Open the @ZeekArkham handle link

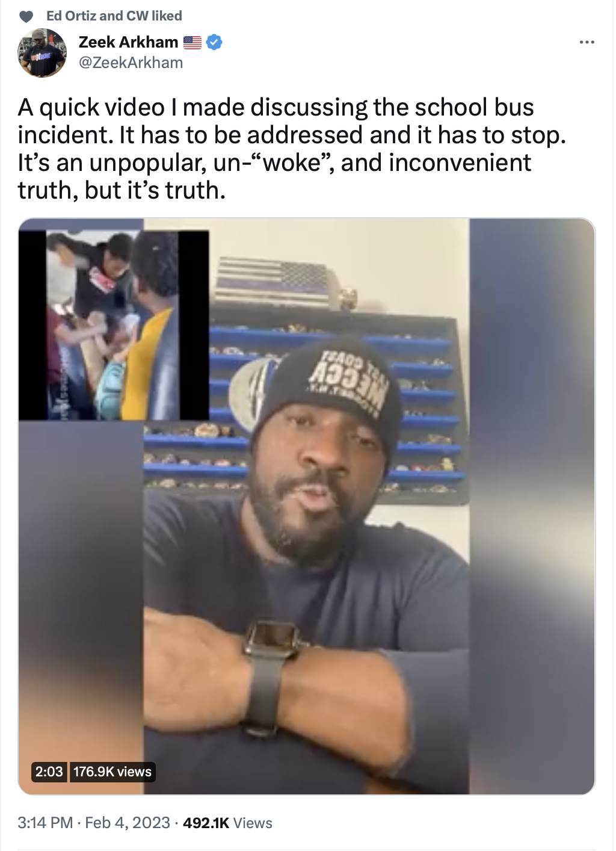coord(131,63)
